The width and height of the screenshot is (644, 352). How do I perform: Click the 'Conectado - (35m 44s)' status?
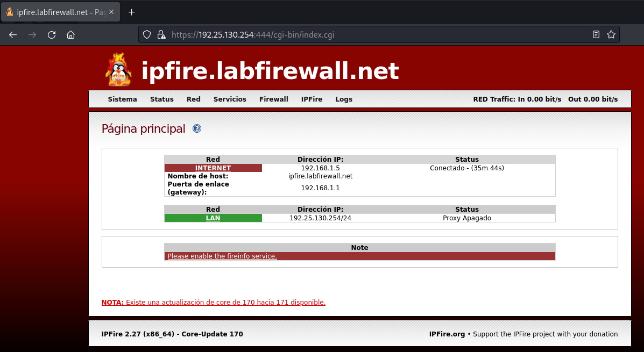(x=467, y=168)
